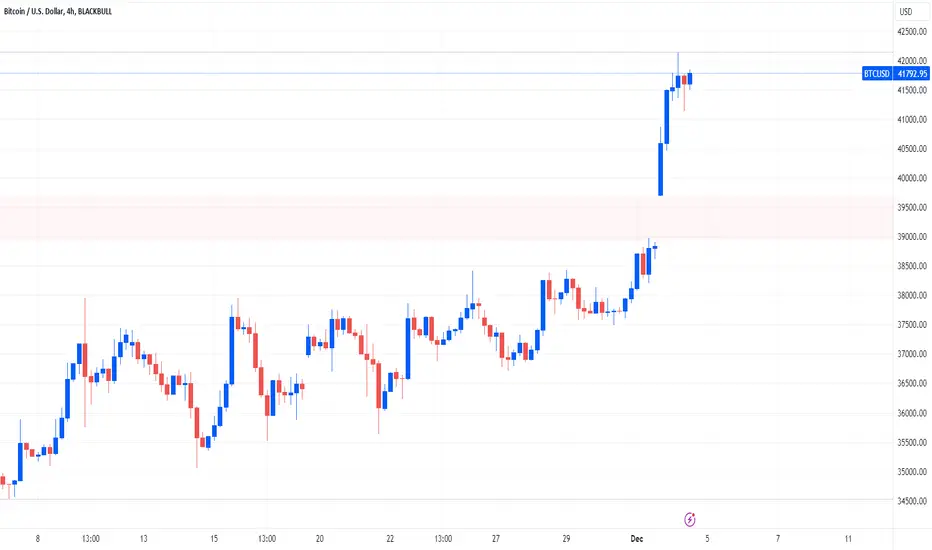Click the 39000.00 price axis label
Image resolution: width=932 pixels, height=550 pixels.
point(912,237)
